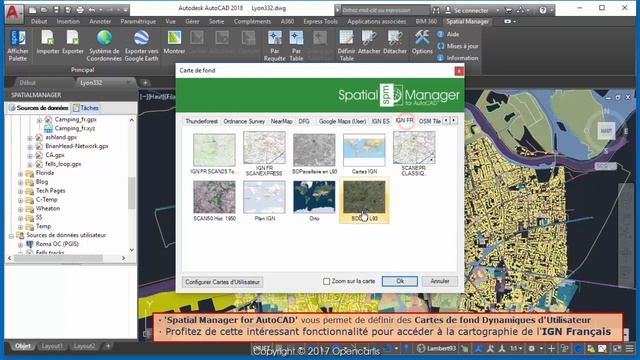This screenshot has width=640, height=360.
Task: Click the undo arrow in quick access toolbar
Action: [92, 9]
